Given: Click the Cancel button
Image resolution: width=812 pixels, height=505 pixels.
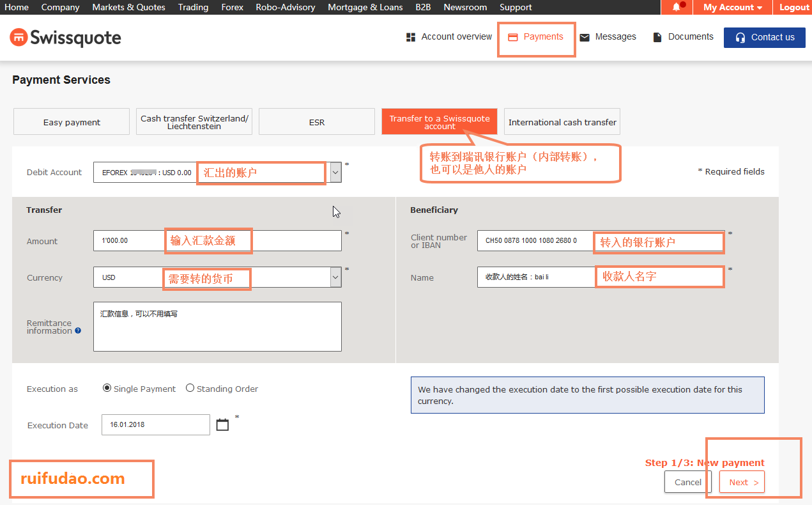Looking at the screenshot, I should (688, 482).
